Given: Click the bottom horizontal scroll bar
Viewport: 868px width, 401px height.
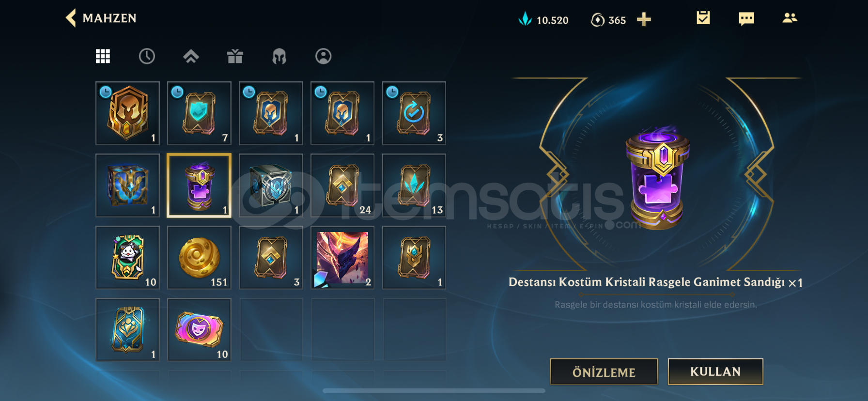Looking at the screenshot, I should (434, 391).
